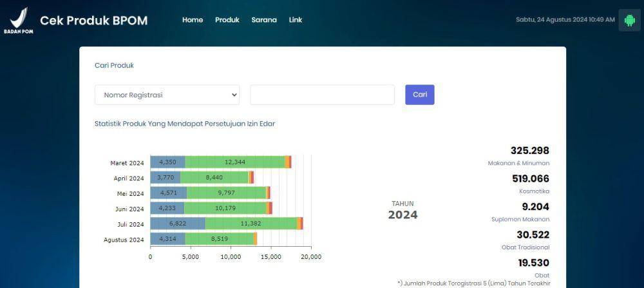Open the Produk menu
This screenshot has width=644, height=288.
click(227, 20)
